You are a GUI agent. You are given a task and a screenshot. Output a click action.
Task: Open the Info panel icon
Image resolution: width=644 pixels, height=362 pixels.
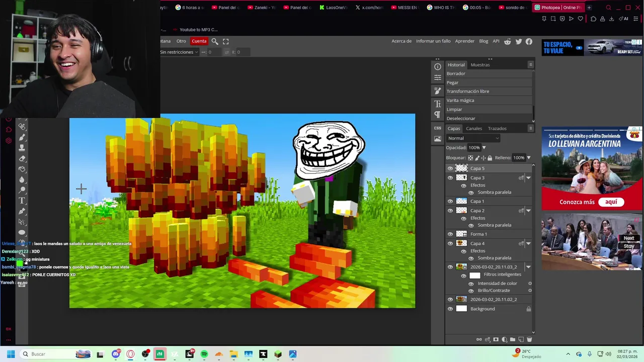click(438, 66)
